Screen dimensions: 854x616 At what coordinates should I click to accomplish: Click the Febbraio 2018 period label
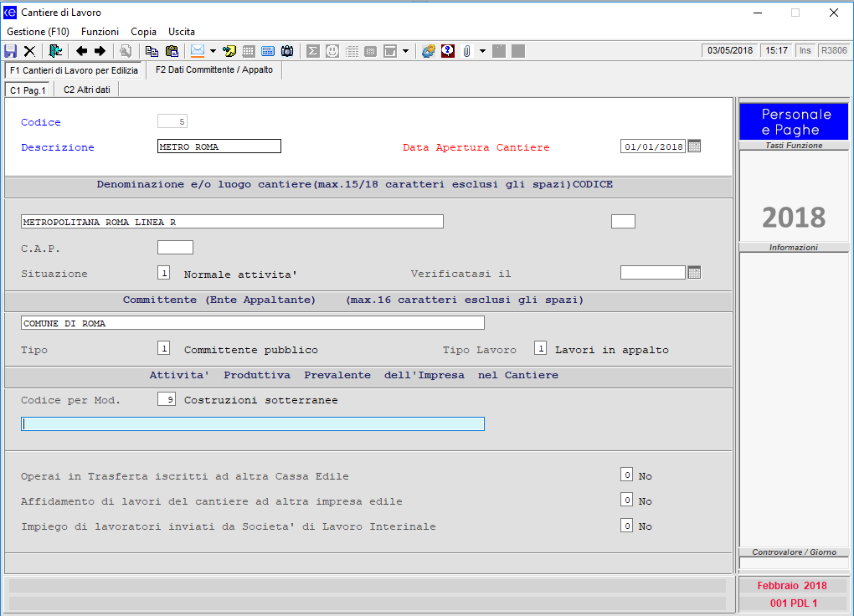(x=792, y=586)
